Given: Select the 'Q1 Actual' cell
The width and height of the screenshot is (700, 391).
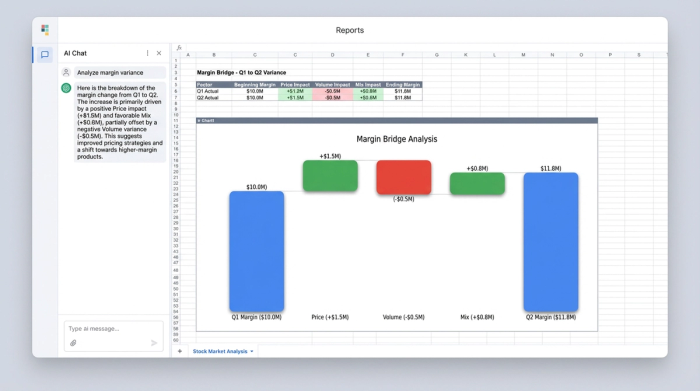Looking at the screenshot, I should (x=214, y=91).
